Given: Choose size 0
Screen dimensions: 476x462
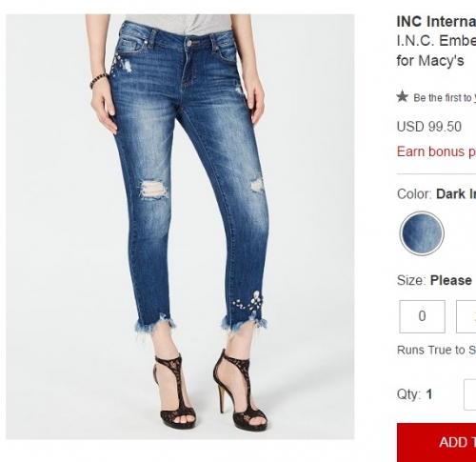Looking at the screenshot, I should 422,316.
